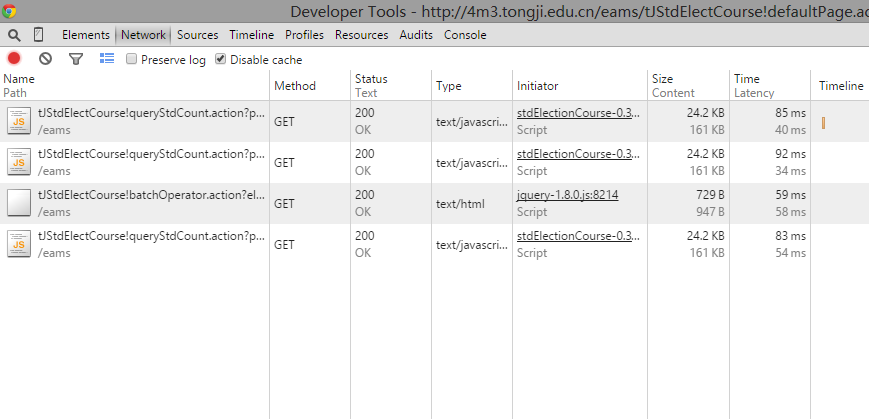Click the JS file icon of the first request
Screen dimensions: 869x419
click(18, 121)
